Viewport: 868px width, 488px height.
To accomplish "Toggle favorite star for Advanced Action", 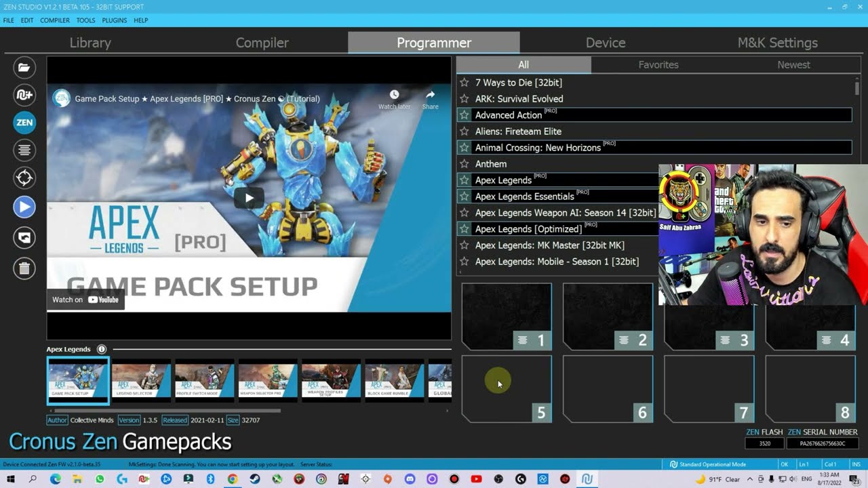I will pos(465,115).
